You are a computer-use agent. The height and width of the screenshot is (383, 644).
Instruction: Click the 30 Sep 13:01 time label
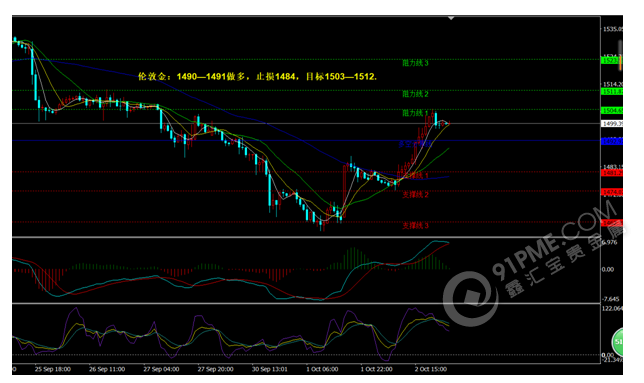[x=269, y=369]
